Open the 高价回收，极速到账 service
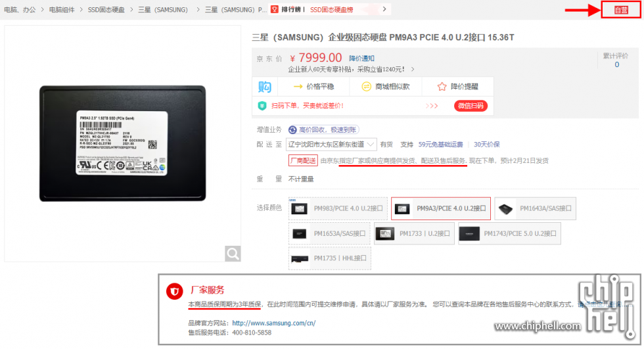 (x=327, y=129)
